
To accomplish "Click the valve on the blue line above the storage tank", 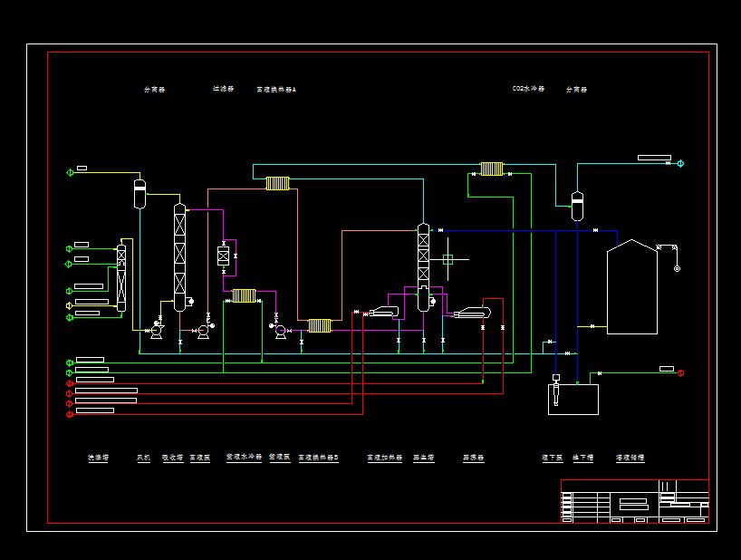I will pos(595,230).
